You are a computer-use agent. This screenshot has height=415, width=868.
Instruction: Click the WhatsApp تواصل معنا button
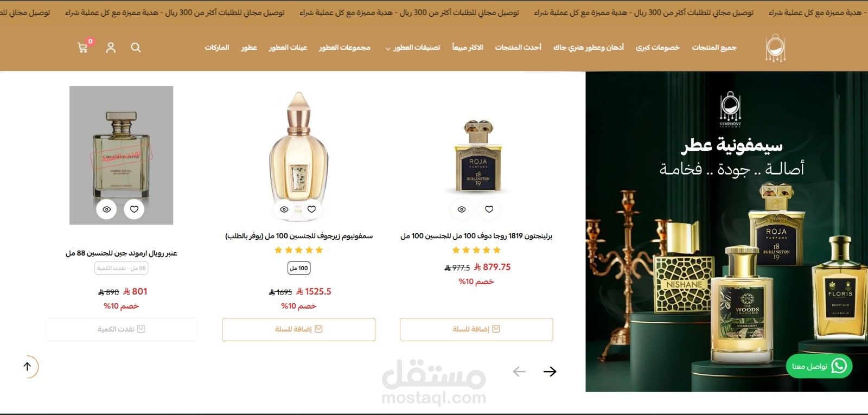click(x=819, y=366)
